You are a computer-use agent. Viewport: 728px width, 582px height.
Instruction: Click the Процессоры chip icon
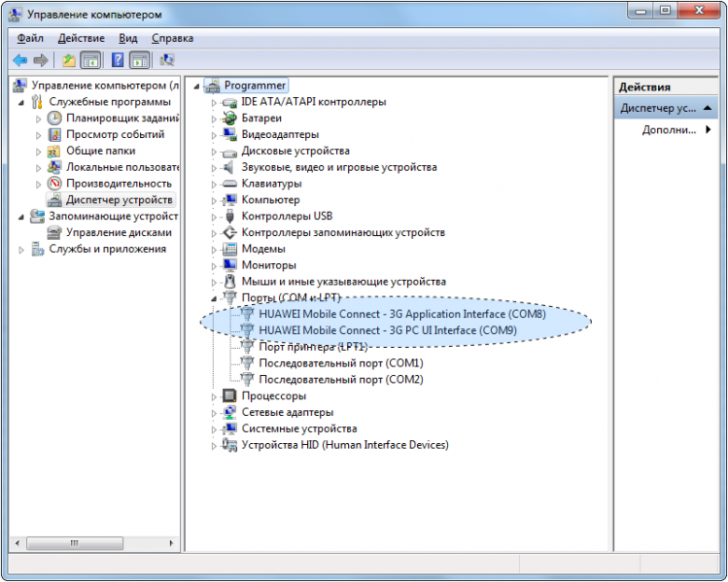click(229, 395)
